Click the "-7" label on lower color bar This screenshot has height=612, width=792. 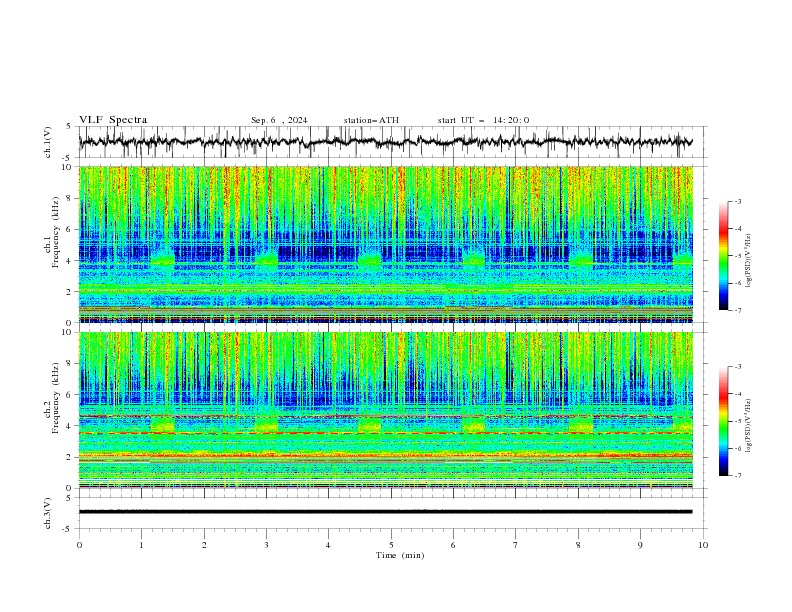(x=737, y=475)
